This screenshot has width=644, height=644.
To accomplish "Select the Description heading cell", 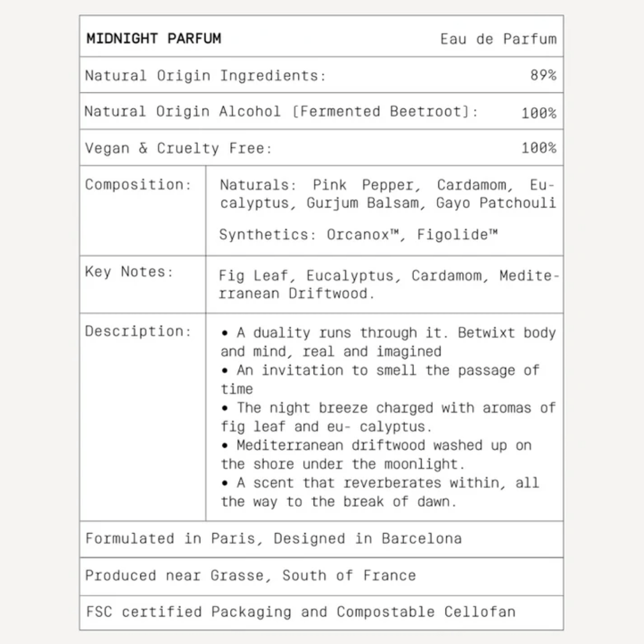I will pos(138,332).
